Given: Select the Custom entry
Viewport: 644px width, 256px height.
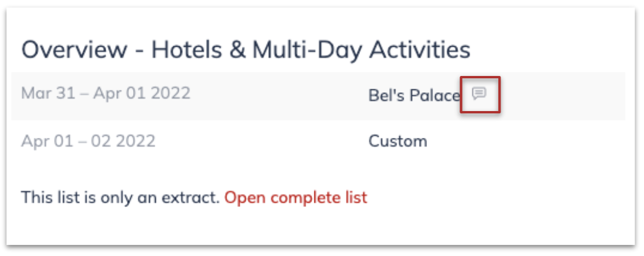Looking at the screenshot, I should (x=398, y=141).
